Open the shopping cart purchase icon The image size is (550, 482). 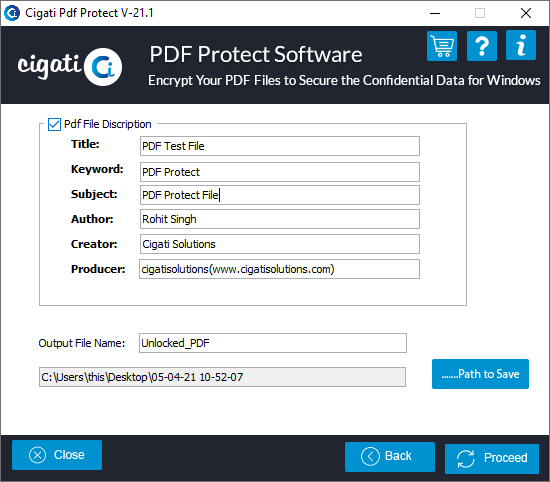point(442,46)
